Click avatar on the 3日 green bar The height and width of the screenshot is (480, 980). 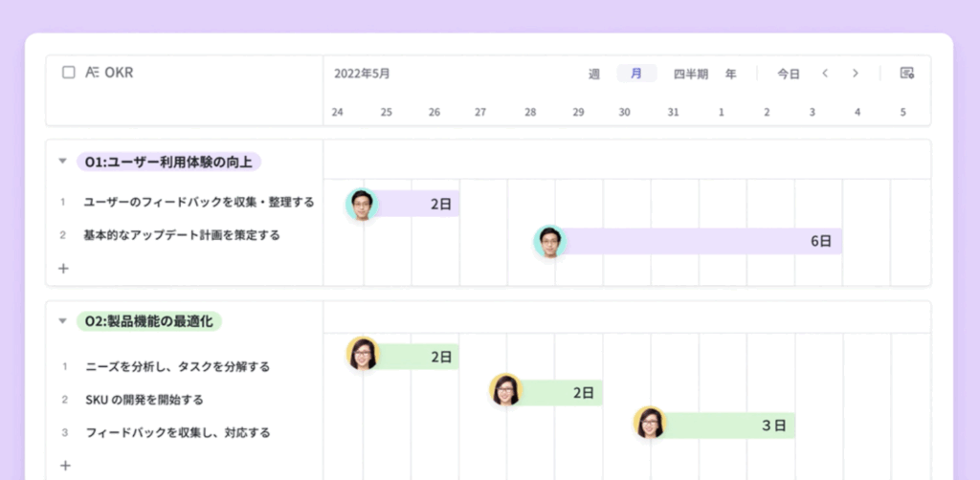click(650, 424)
